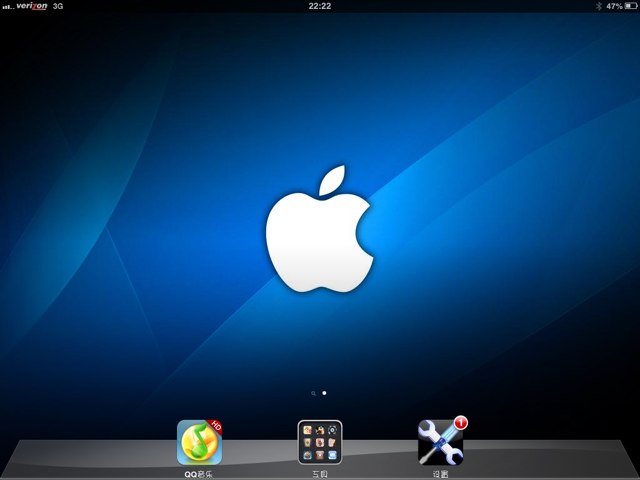Select the current home page dot
Screen dimensions: 640x480
[x=325, y=394]
